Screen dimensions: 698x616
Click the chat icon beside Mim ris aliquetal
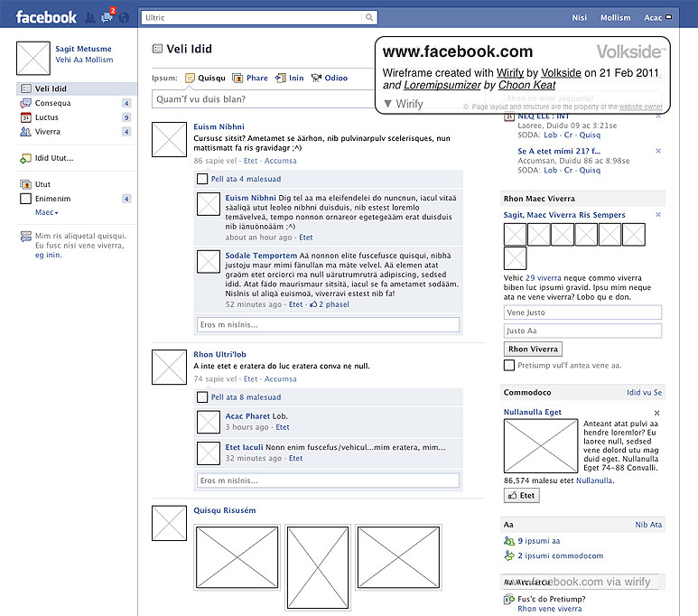click(26, 236)
